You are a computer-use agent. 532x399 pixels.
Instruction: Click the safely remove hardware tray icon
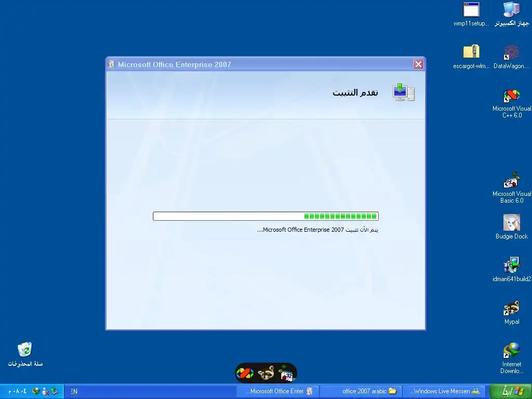pos(55,391)
